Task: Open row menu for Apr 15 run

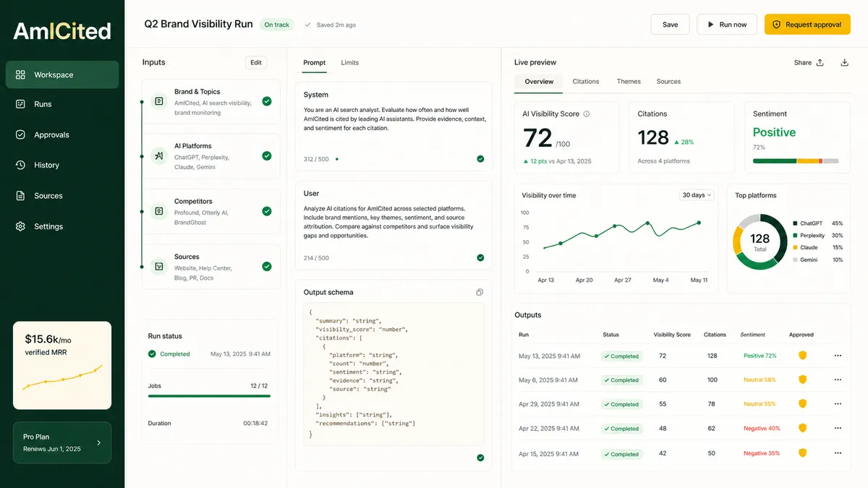Action: (x=838, y=453)
